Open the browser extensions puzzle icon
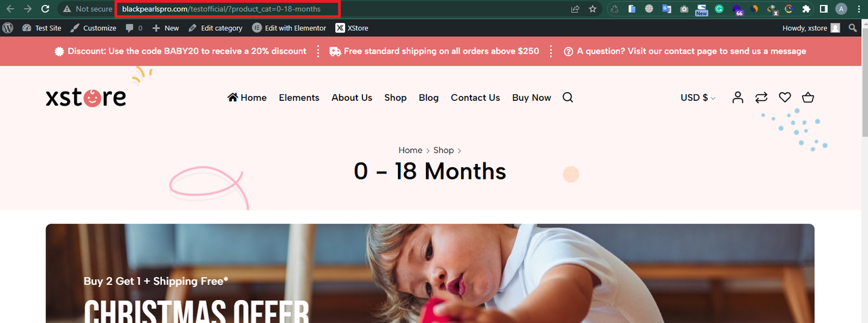The image size is (868, 323). [x=806, y=9]
